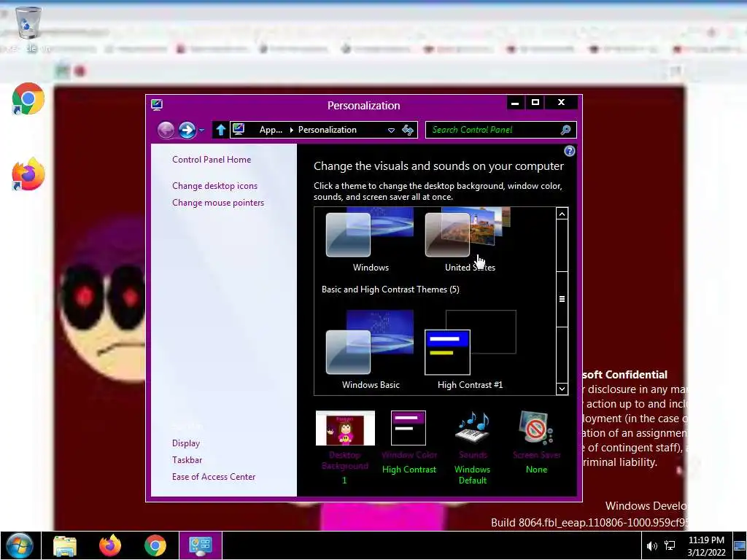Viewport: 747px width, 560px height.
Task: Click theme list scroll up arrow
Action: [x=562, y=214]
